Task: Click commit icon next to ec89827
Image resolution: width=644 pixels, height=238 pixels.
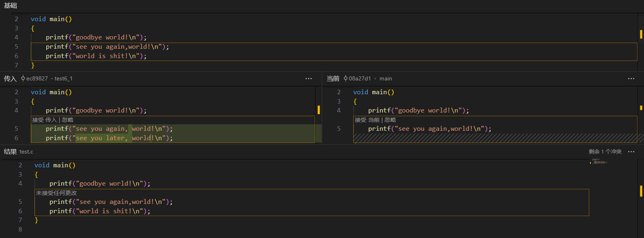Action: [23, 78]
